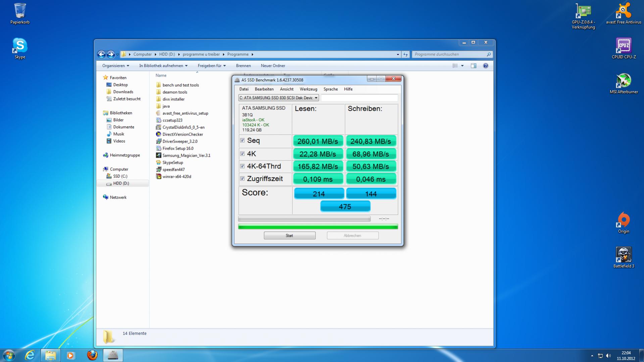Click the gray current-test progress bar
Viewport: 644px width, 362px height.
pyautogui.click(x=304, y=219)
